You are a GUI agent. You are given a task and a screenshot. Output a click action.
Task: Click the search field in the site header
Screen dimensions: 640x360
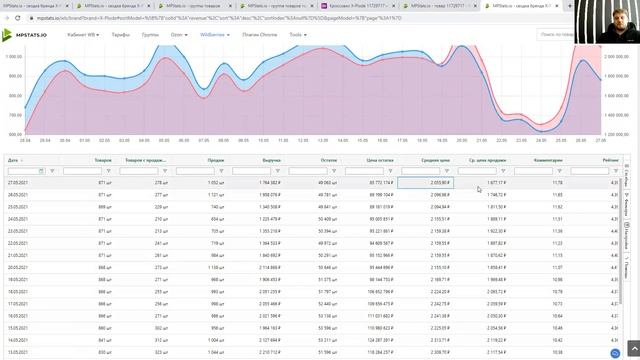556,35
